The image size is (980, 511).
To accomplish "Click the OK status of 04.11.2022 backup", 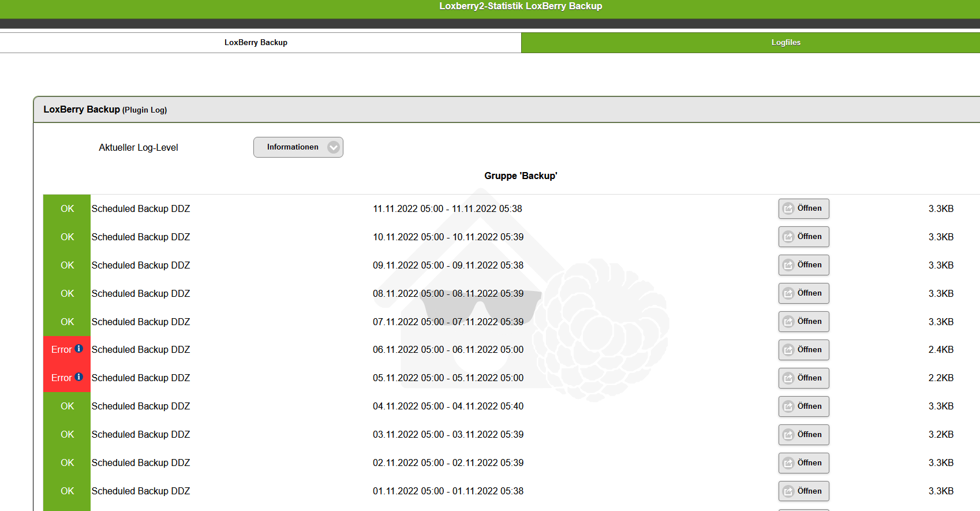I will (68, 406).
